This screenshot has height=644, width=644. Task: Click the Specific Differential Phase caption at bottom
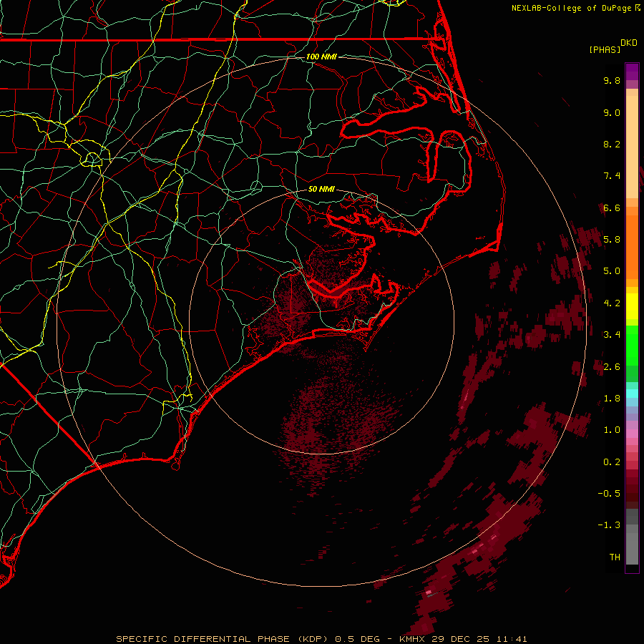coord(321,639)
